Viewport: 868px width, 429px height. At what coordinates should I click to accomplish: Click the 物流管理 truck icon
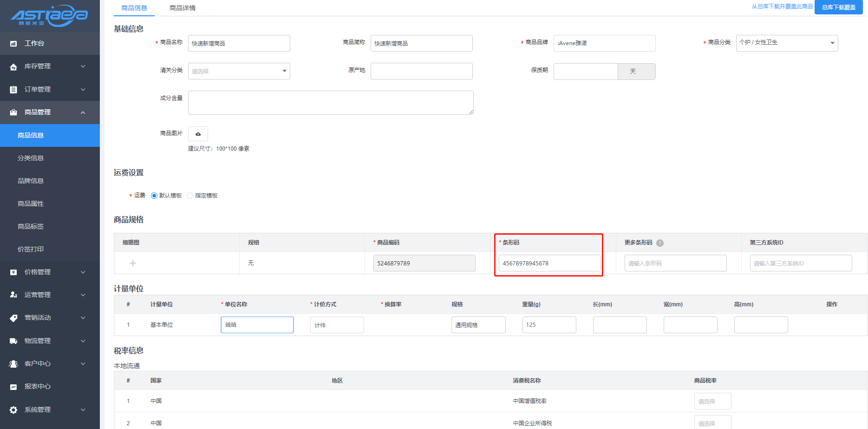(13, 341)
